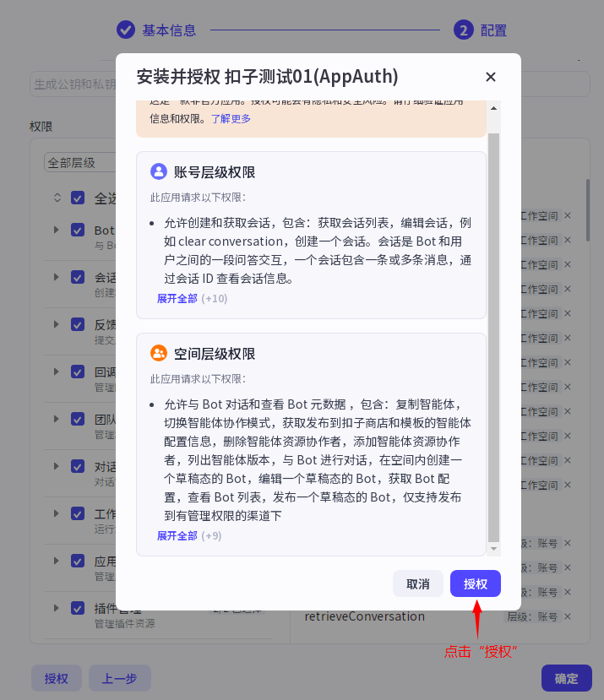Toggle the 全选 select-all checkbox

tap(78, 198)
